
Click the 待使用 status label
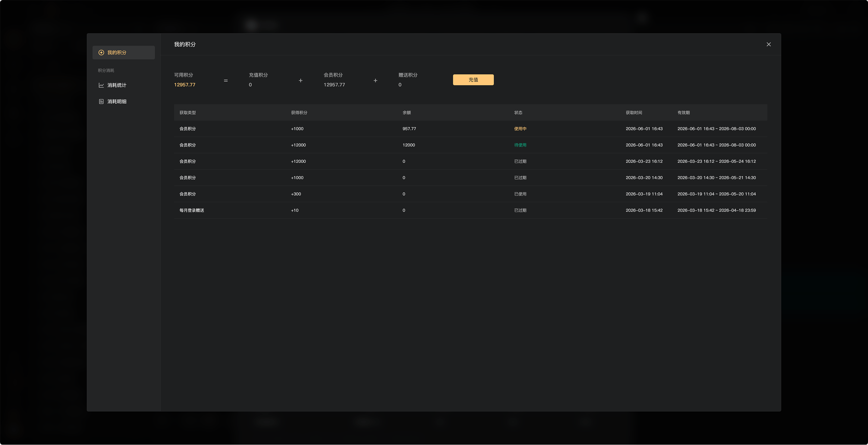click(x=520, y=145)
